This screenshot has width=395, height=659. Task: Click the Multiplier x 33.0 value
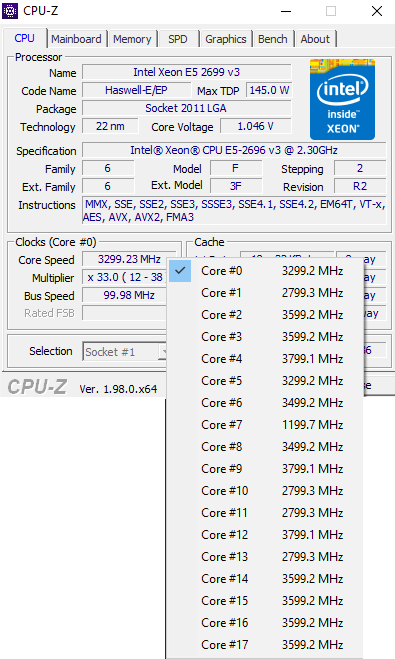(x=125, y=277)
